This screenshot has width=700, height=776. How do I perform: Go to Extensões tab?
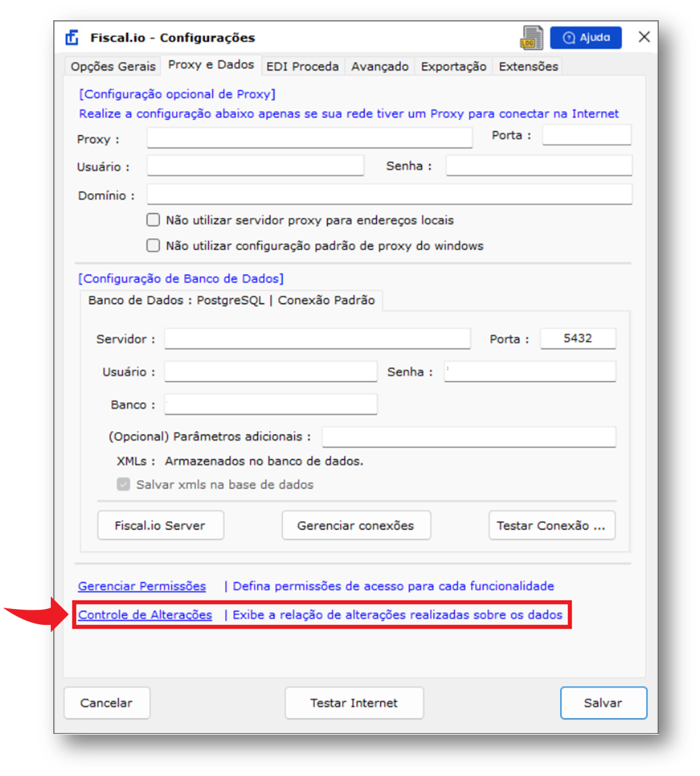pos(529,66)
